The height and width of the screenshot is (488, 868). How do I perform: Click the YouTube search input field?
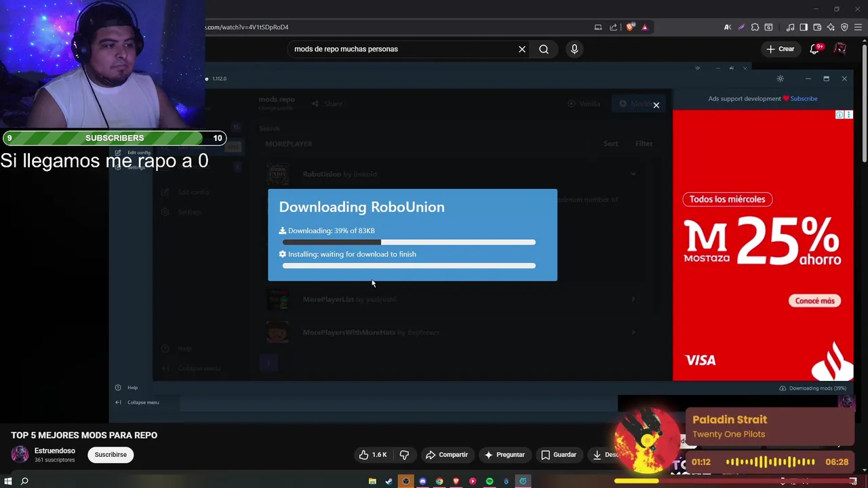pyautogui.click(x=403, y=49)
